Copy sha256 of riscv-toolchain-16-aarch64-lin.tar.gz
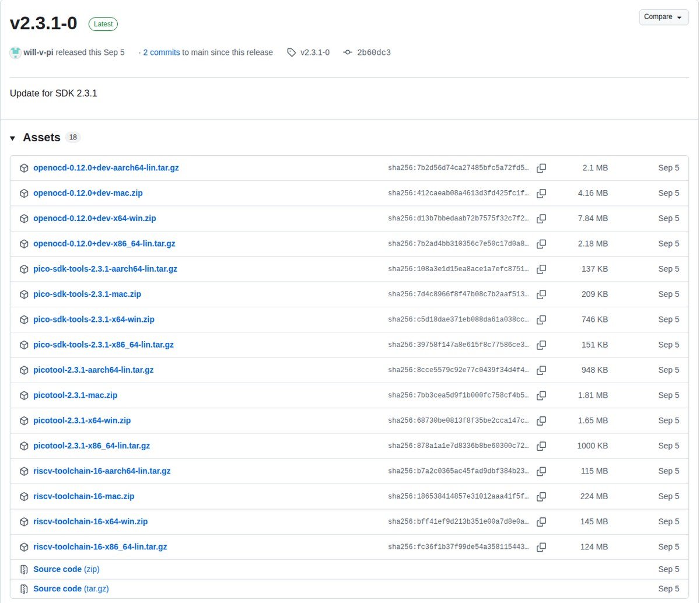The width and height of the screenshot is (700, 603). 541,471
